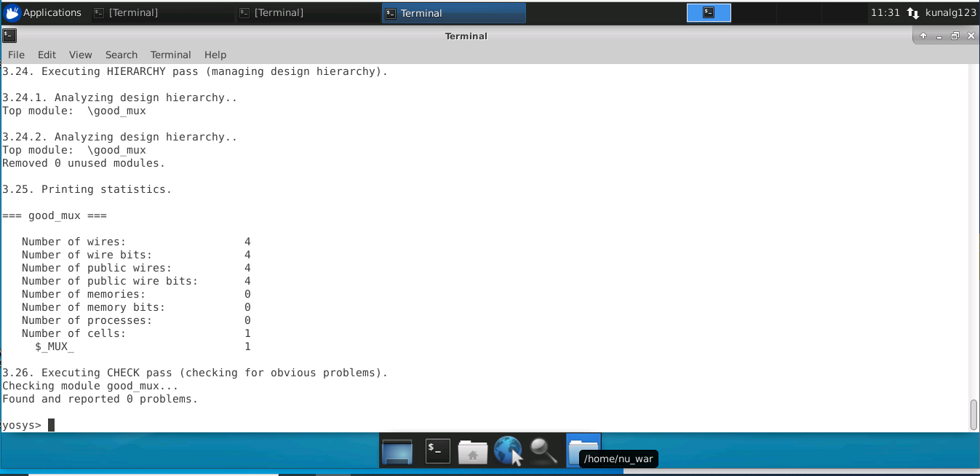Open the Application Finder magnifier icon
980x476 pixels.
[x=544, y=451]
